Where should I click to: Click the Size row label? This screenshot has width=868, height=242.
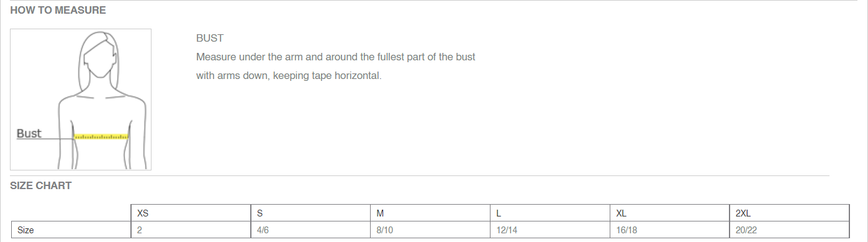coord(71,230)
